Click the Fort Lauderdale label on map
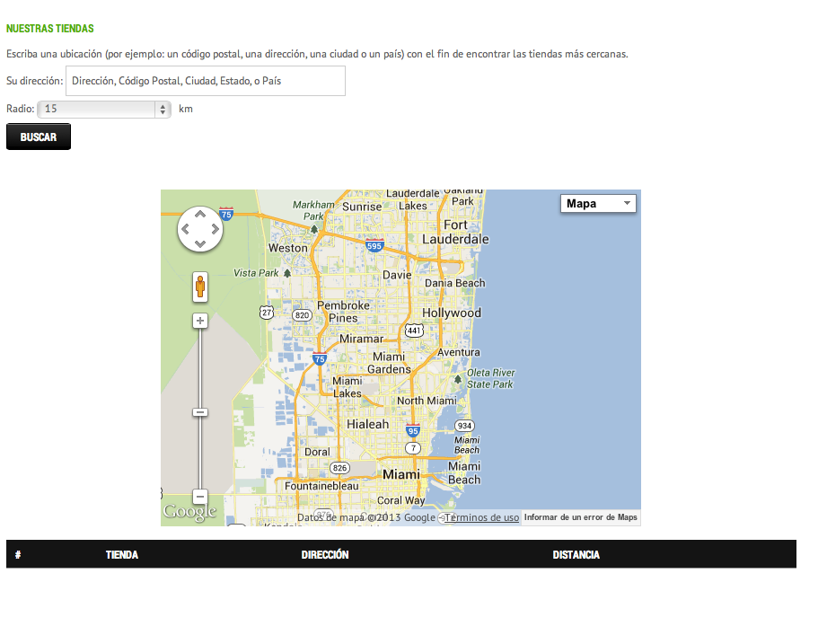The image size is (827, 644). 455,232
